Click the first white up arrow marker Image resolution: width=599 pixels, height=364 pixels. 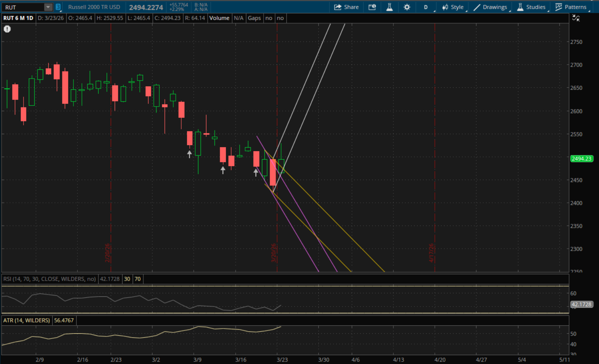[x=190, y=154]
